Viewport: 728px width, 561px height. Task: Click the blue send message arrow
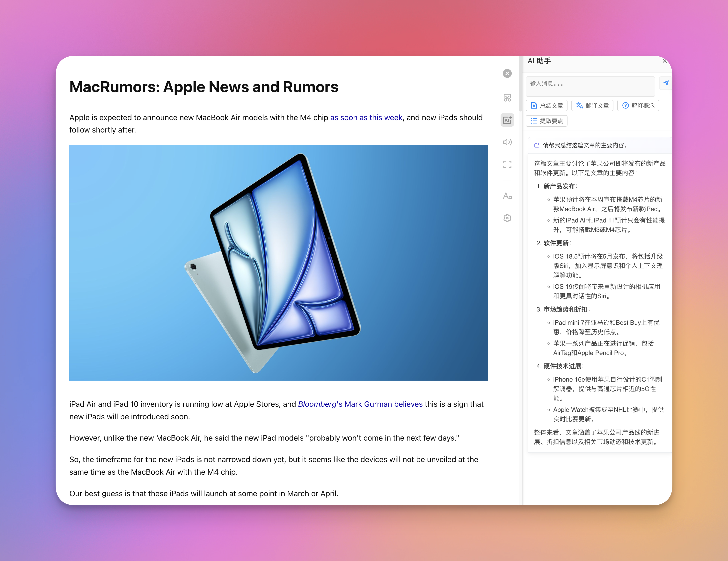click(x=665, y=83)
